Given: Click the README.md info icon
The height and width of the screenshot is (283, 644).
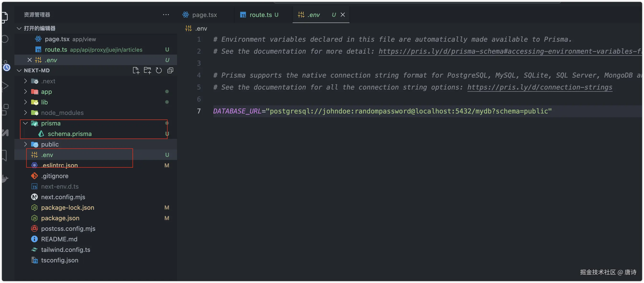Looking at the screenshot, I should coord(34,239).
